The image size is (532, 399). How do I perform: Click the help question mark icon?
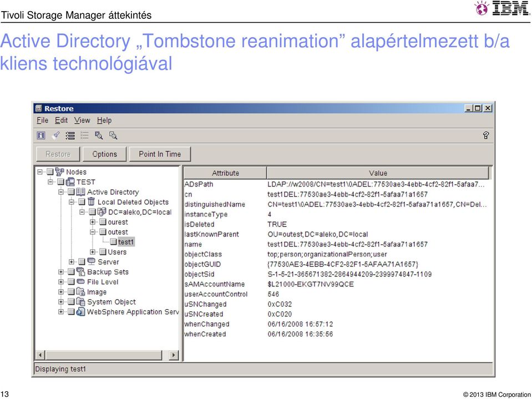click(x=486, y=135)
